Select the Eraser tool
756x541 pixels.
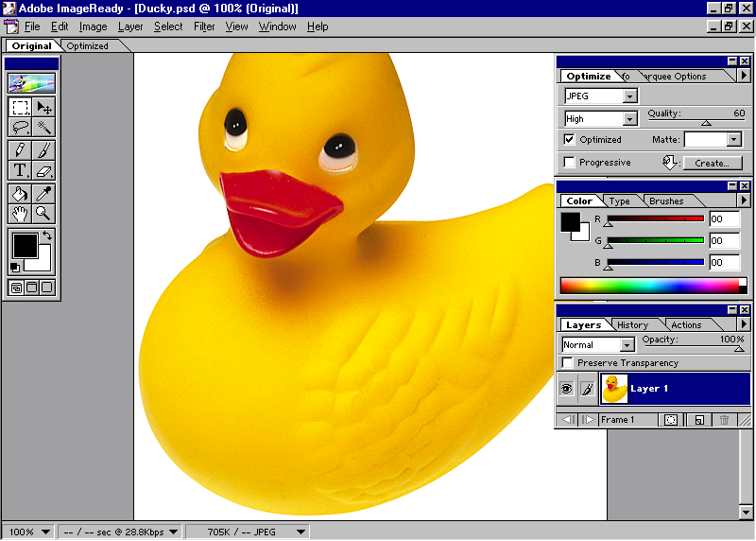[43, 170]
